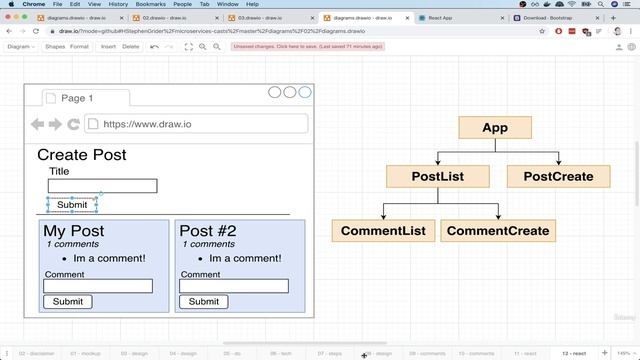The height and width of the screenshot is (360, 640).
Task: Click the globe language icon at top right
Action: pos(631,47)
